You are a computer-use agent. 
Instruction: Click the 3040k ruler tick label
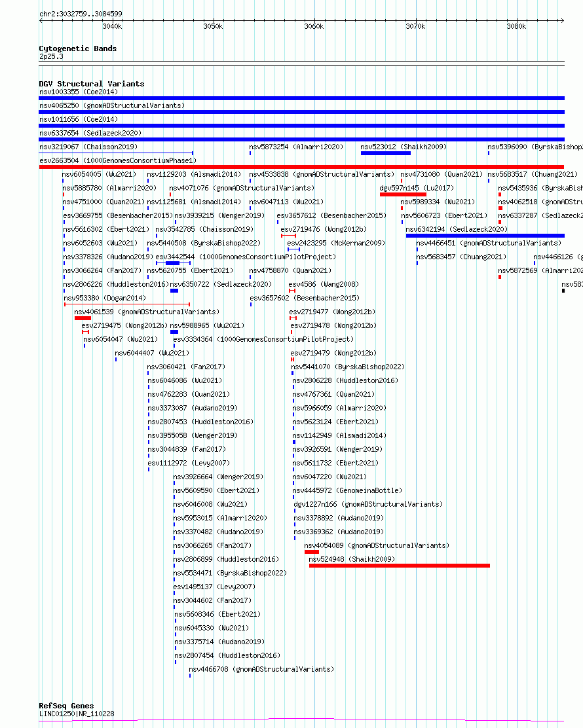(x=112, y=26)
